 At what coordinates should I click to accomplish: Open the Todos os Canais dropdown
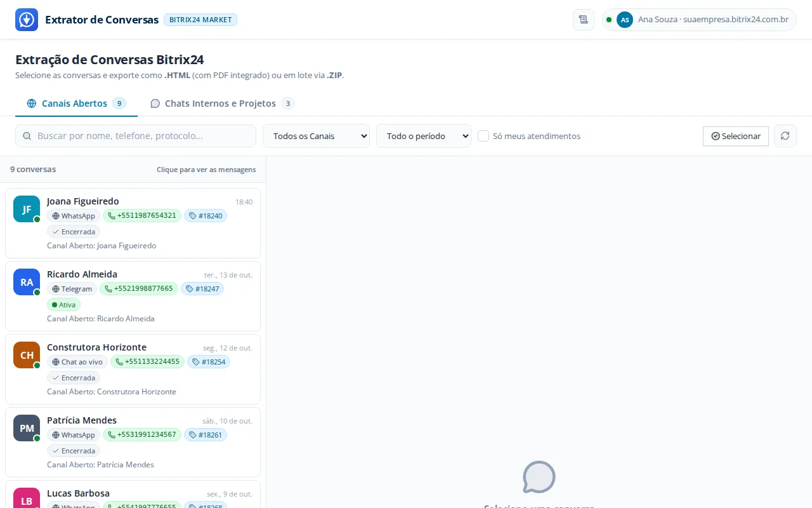[316, 136]
